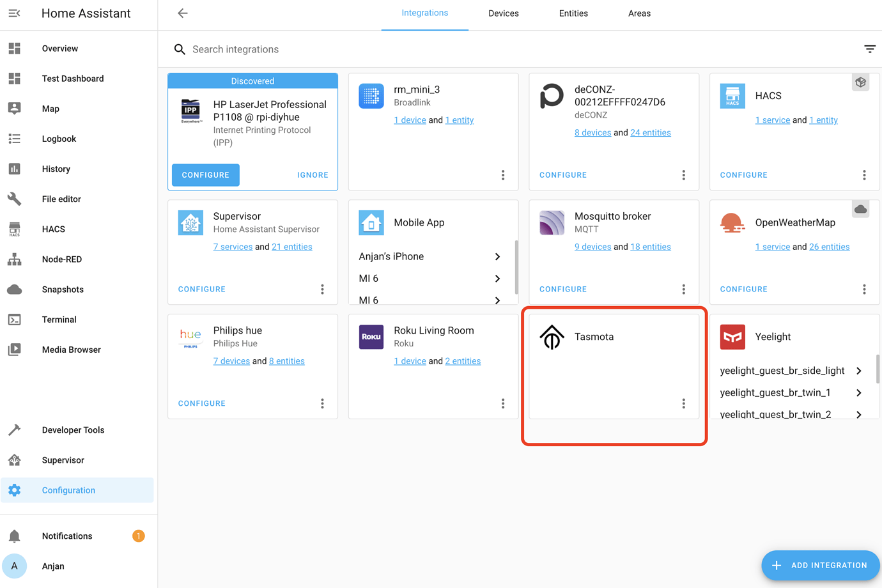Open the Tasmota card's three-dot menu
Image resolution: width=882 pixels, height=588 pixels.
point(684,403)
